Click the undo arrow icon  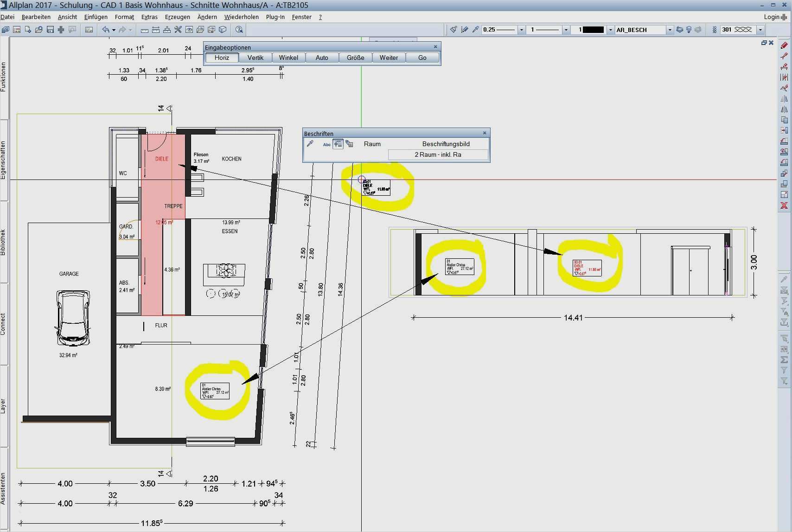tap(106, 30)
